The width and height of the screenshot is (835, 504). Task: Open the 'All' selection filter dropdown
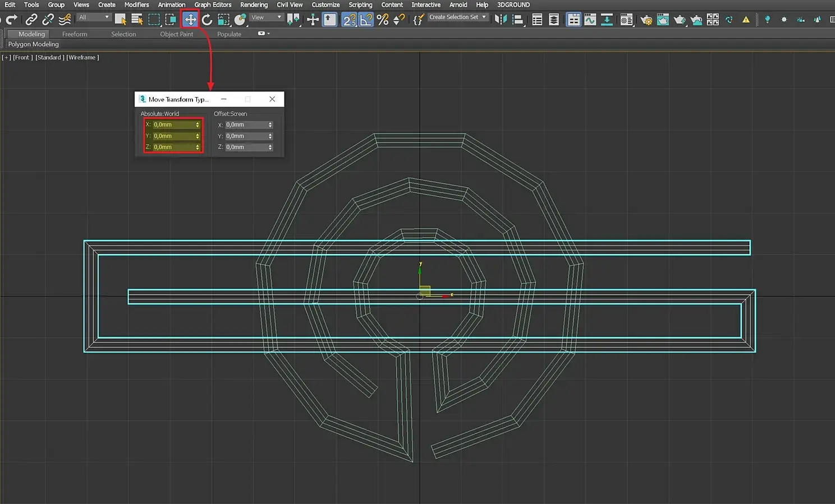94,17
